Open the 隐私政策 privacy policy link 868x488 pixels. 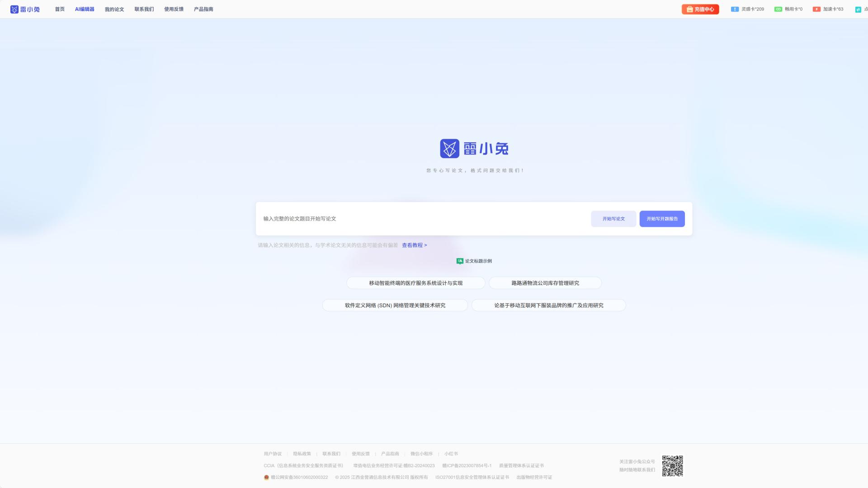point(302,454)
